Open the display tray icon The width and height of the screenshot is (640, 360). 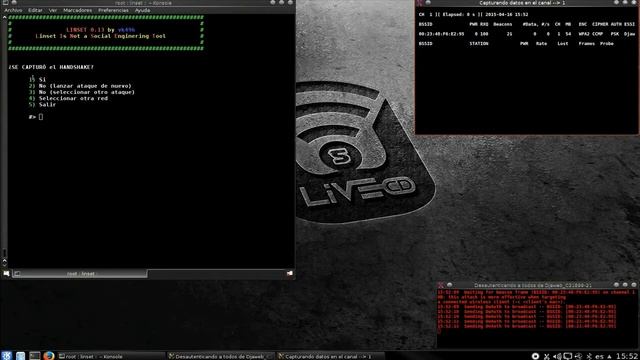click(568, 356)
